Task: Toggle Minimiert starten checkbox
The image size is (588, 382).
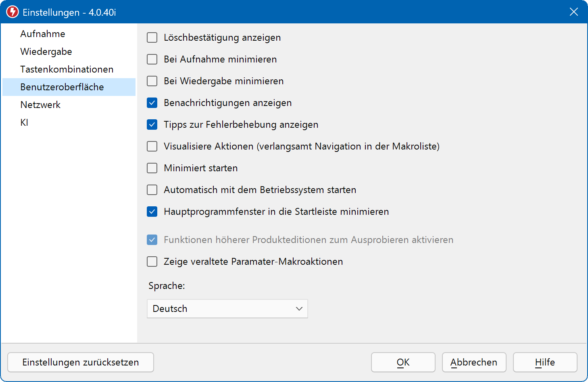Action: point(152,168)
